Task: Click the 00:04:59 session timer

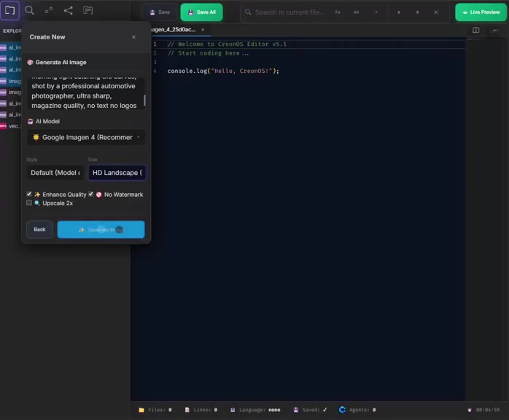Action: tap(488, 410)
